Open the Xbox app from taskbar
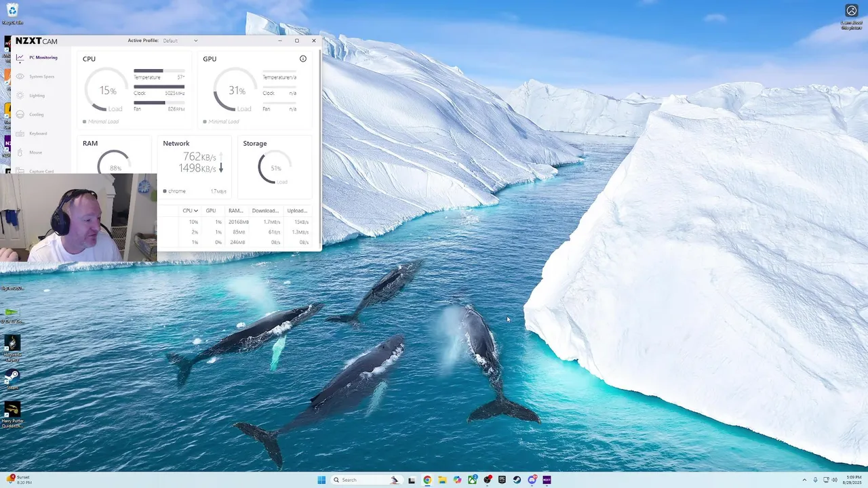This screenshot has width=868, height=488. pos(472,480)
